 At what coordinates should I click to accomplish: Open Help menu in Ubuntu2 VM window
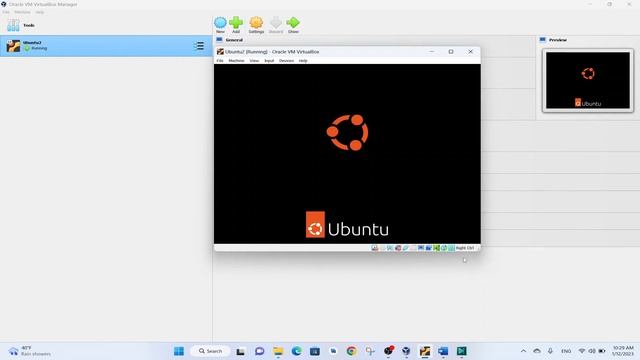(x=303, y=61)
